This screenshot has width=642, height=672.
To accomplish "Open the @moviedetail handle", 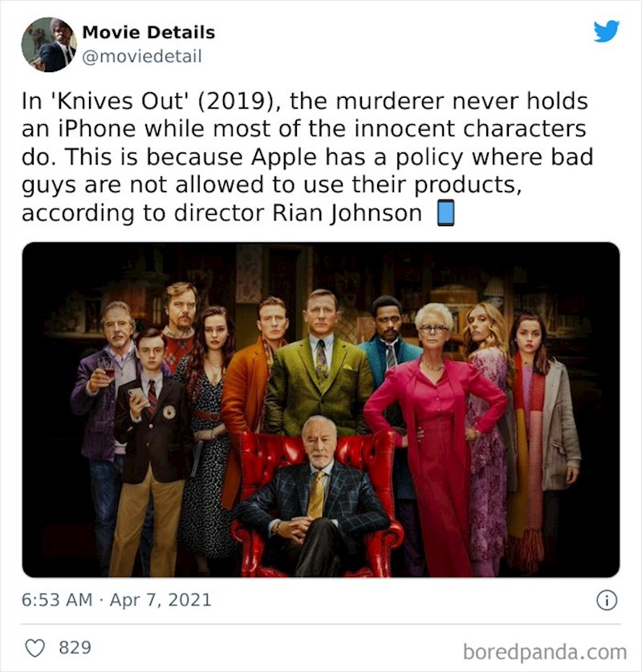I will (141, 57).
